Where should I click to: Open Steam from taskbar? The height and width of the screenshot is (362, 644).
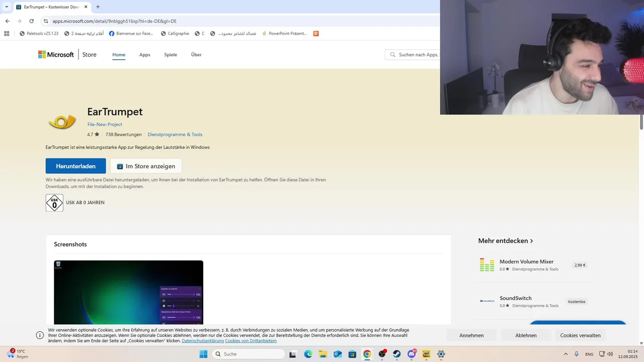[397, 354]
